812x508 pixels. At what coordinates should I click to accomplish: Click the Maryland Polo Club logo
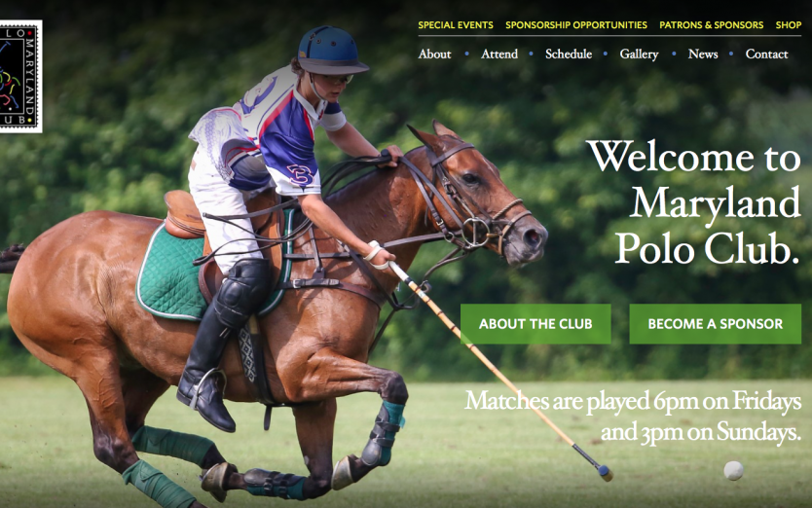(x=20, y=77)
